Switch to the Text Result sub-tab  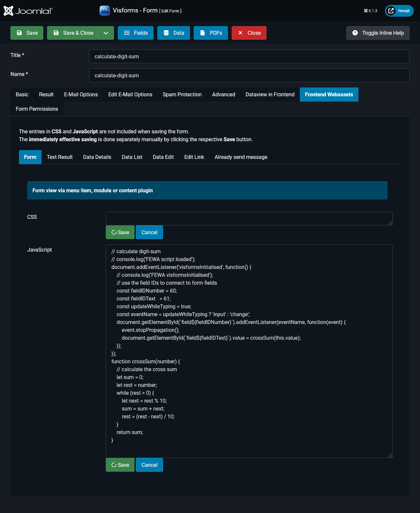tap(60, 157)
